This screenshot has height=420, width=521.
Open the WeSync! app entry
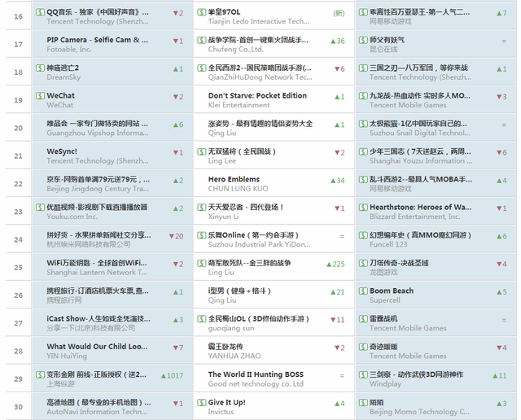point(62,151)
